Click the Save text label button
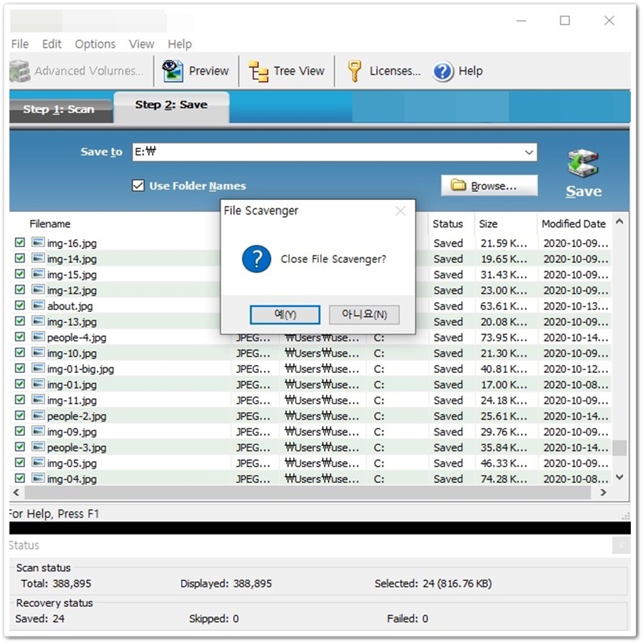The width and height of the screenshot is (644, 644). pos(584,191)
